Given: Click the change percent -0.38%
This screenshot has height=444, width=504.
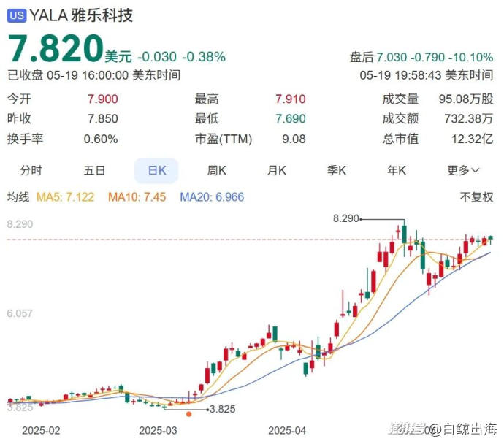Looking at the screenshot, I should [x=204, y=57].
